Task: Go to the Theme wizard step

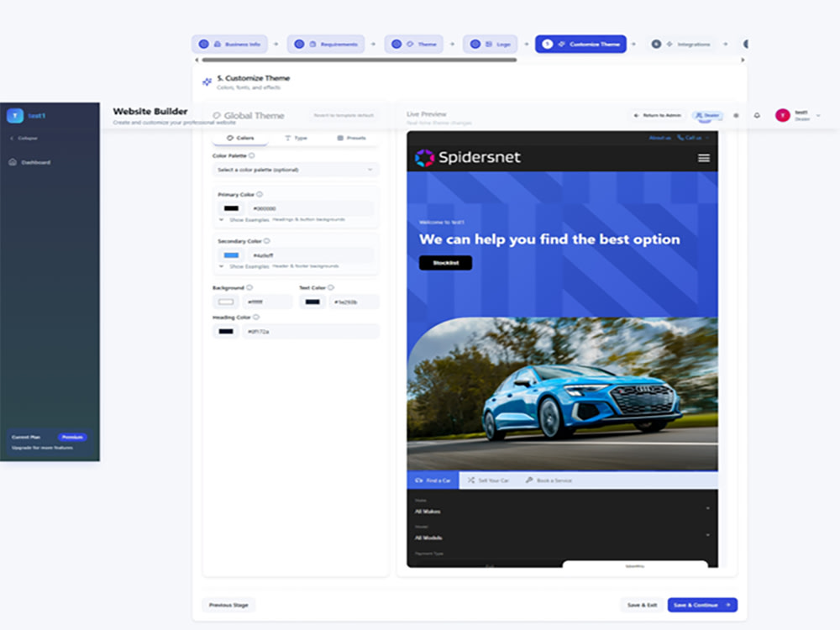Action: pyautogui.click(x=413, y=44)
